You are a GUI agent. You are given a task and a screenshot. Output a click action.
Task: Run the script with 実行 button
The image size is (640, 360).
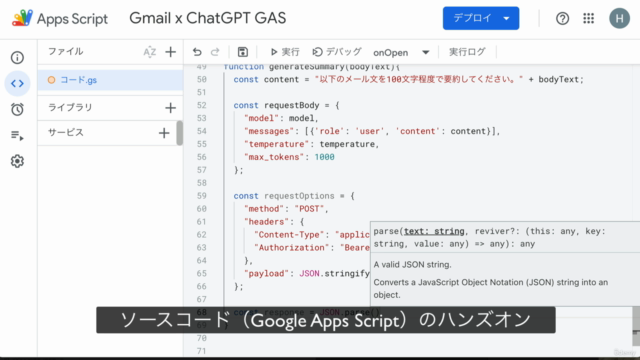(284, 52)
